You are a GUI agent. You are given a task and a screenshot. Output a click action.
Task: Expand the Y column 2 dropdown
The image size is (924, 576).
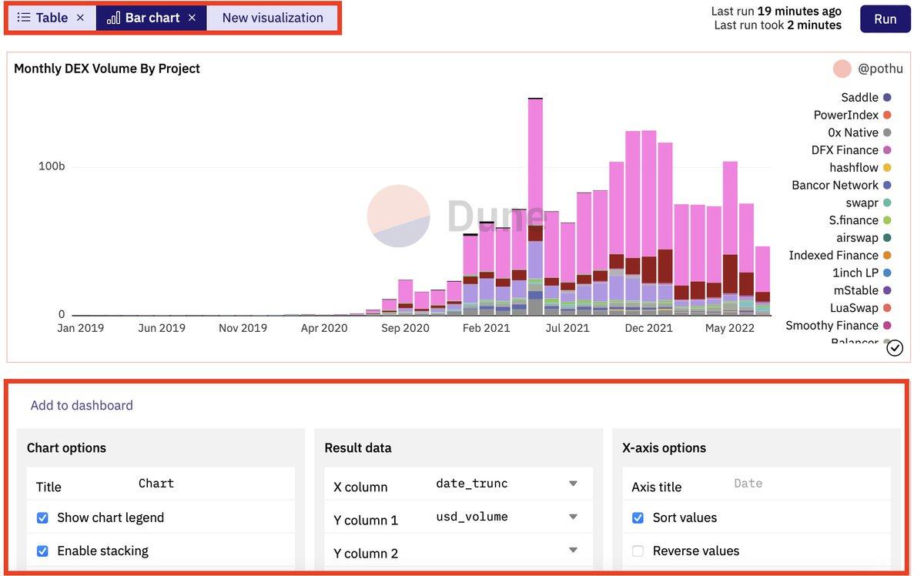point(573,550)
